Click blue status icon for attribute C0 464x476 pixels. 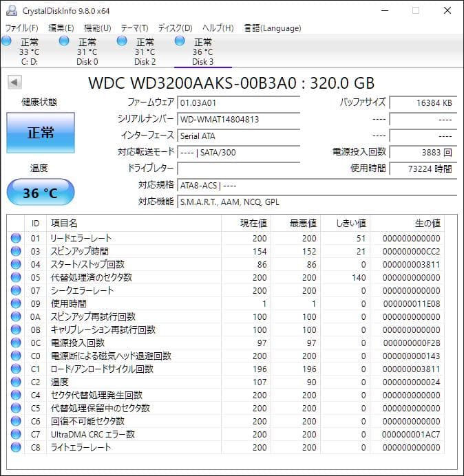[x=16, y=356]
